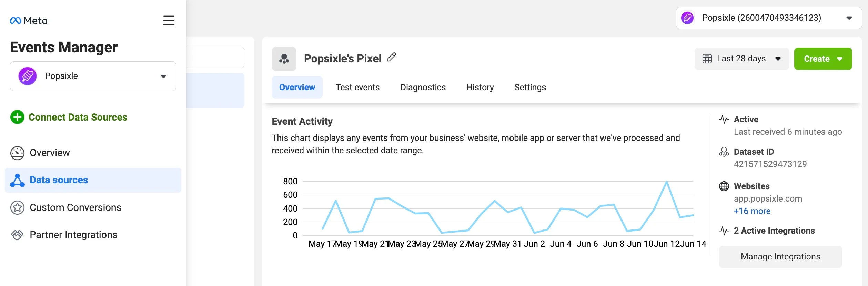The height and width of the screenshot is (286, 868).
Task: Click Manage Integrations button
Action: pos(780,257)
